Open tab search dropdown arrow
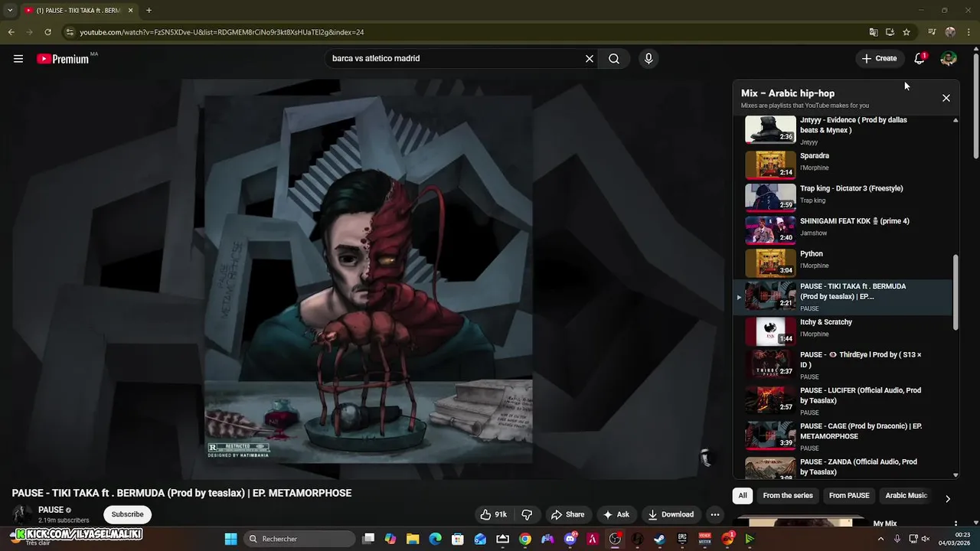This screenshot has height=551, width=980. pos(10,11)
